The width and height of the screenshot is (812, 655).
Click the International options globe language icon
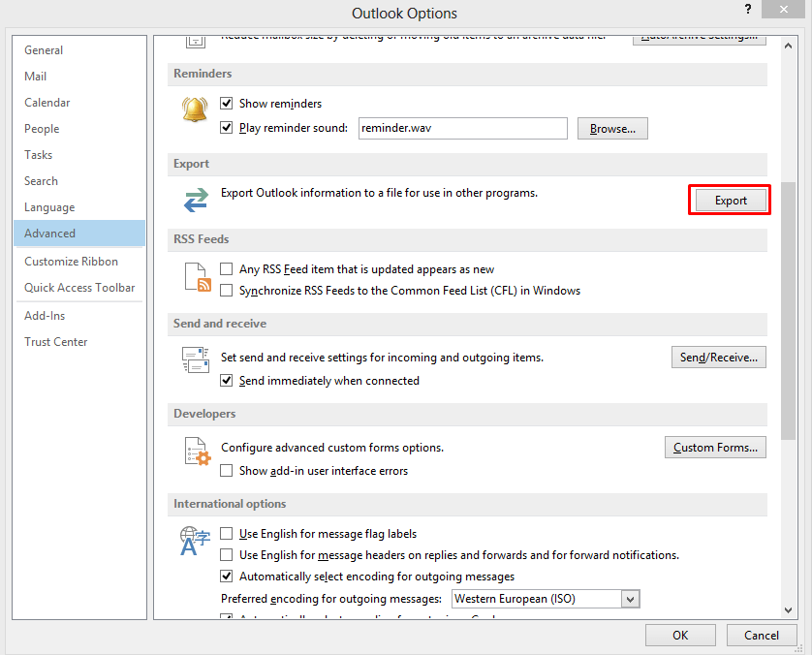tap(195, 541)
